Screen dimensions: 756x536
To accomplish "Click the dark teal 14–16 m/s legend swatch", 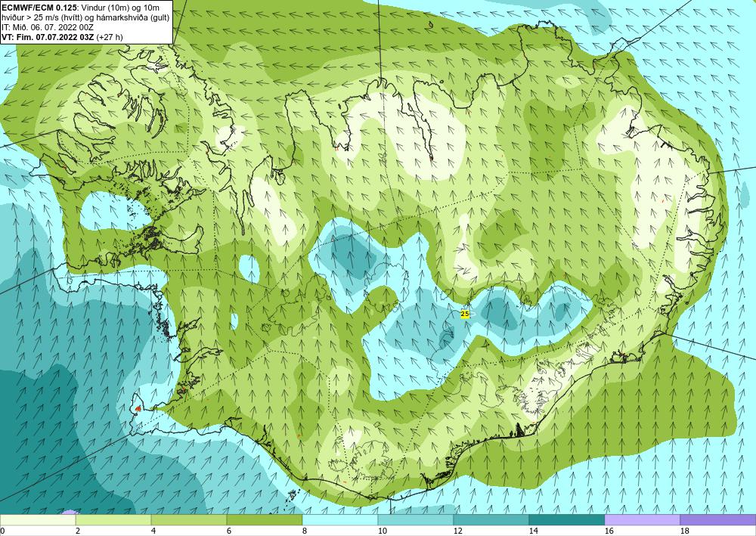I will pos(567,519).
